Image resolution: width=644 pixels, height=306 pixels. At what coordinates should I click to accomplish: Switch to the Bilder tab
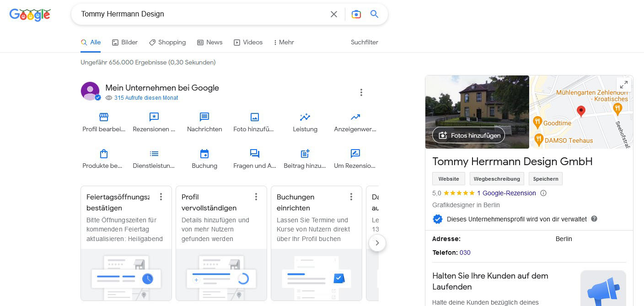(x=125, y=42)
